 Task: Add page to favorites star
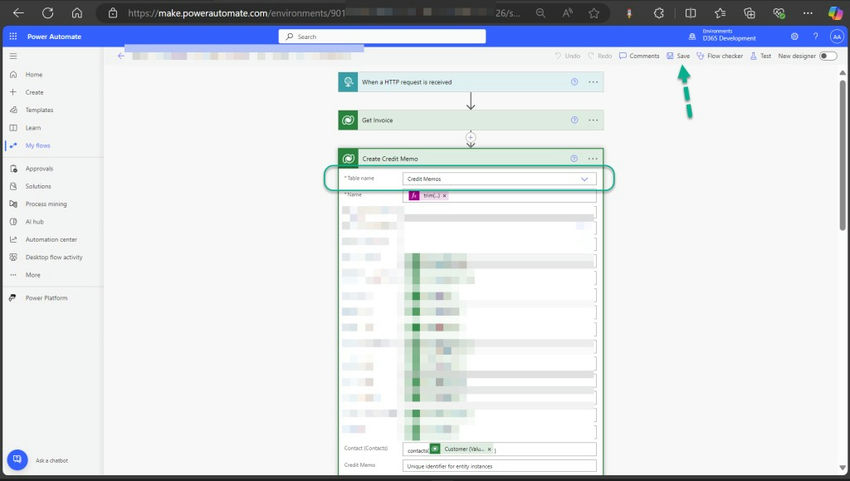594,13
